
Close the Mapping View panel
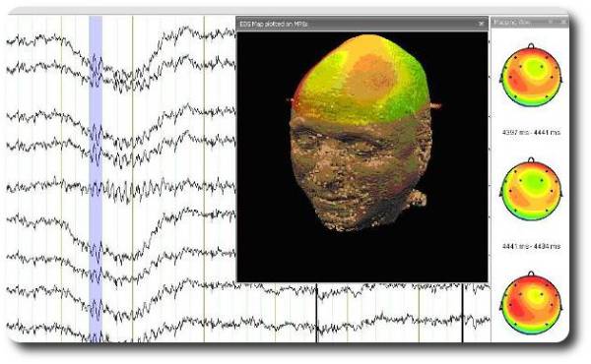[x=563, y=23]
